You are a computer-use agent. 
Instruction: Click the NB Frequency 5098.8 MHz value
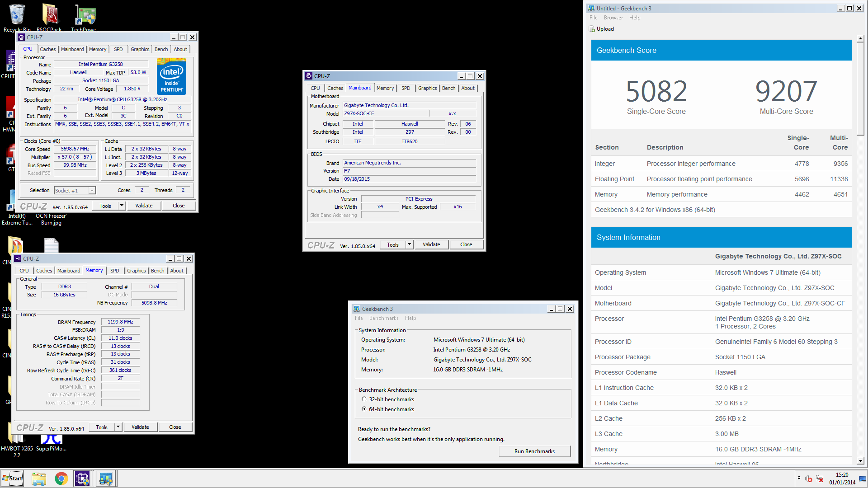(x=154, y=303)
